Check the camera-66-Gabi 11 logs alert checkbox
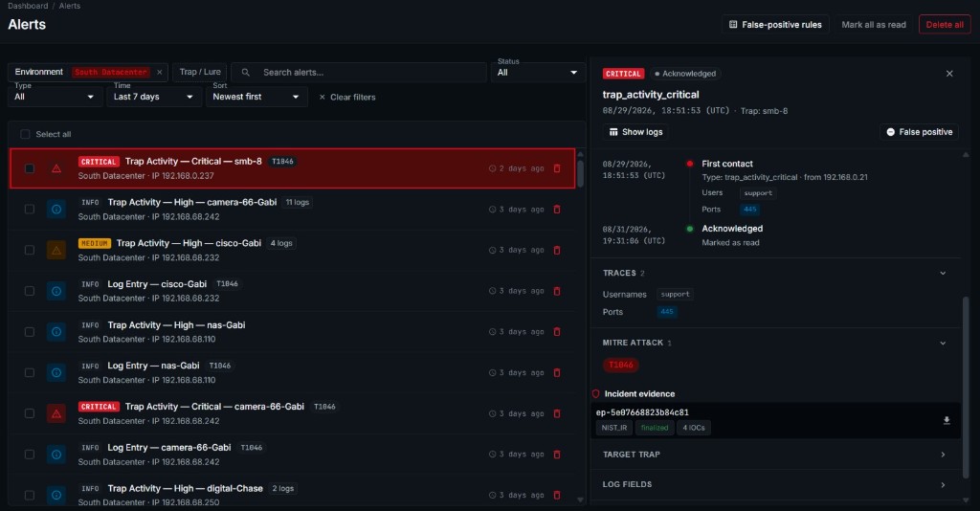980x511 pixels. point(30,210)
